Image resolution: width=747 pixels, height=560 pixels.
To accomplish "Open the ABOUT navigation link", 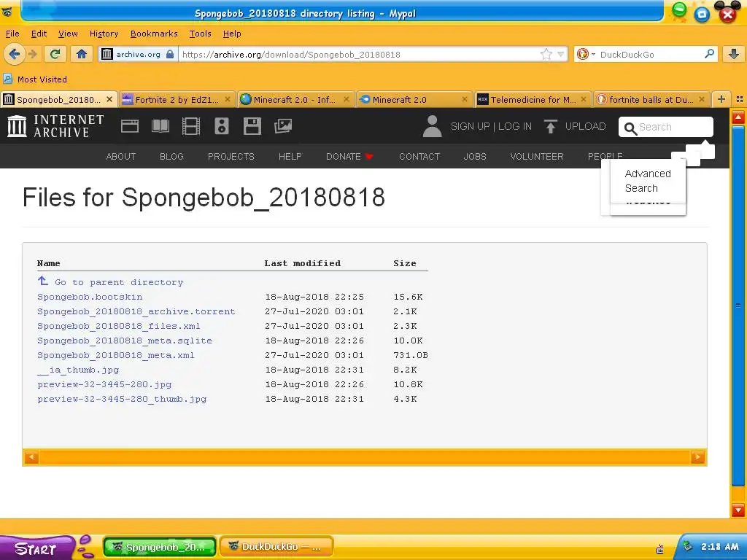I will point(121,156).
